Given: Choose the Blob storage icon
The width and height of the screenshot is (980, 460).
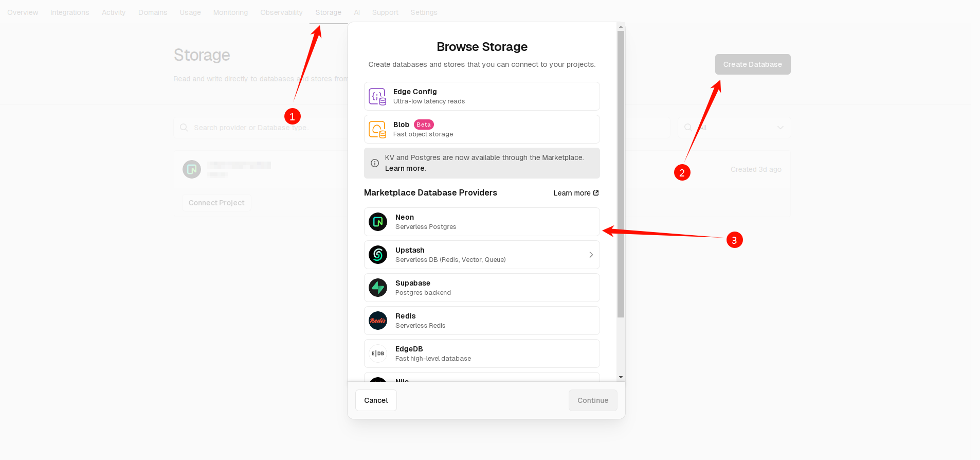Looking at the screenshot, I should pos(377,129).
